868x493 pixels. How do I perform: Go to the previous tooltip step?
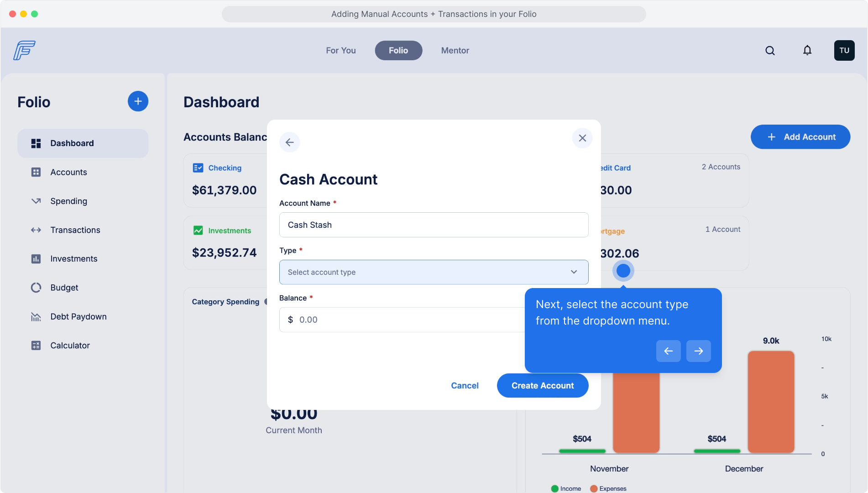(668, 351)
